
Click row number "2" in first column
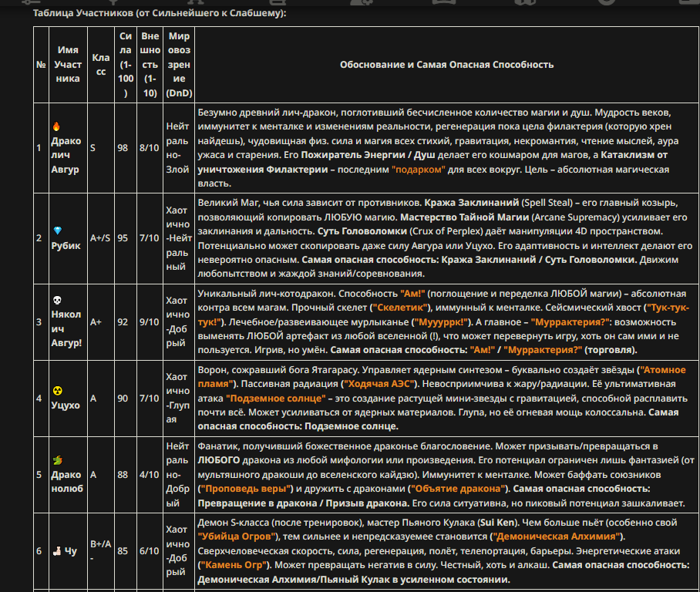[39, 238]
